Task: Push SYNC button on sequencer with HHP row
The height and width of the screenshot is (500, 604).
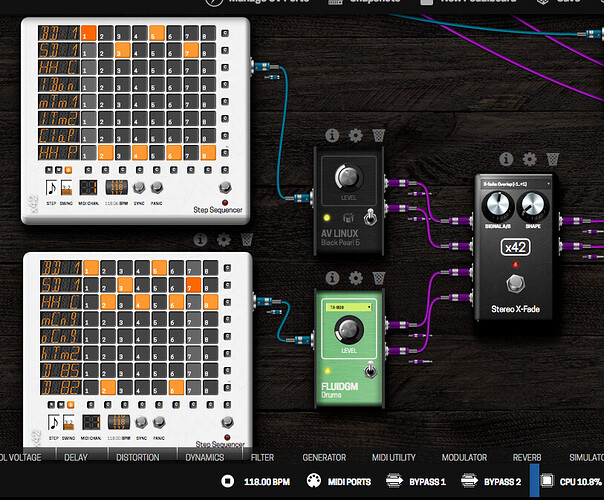Action: pyautogui.click(x=139, y=188)
